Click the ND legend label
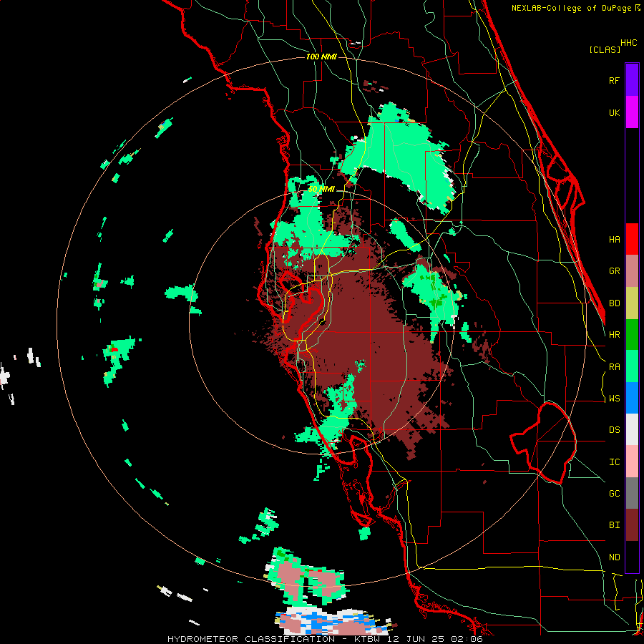The image size is (644, 644). click(614, 557)
